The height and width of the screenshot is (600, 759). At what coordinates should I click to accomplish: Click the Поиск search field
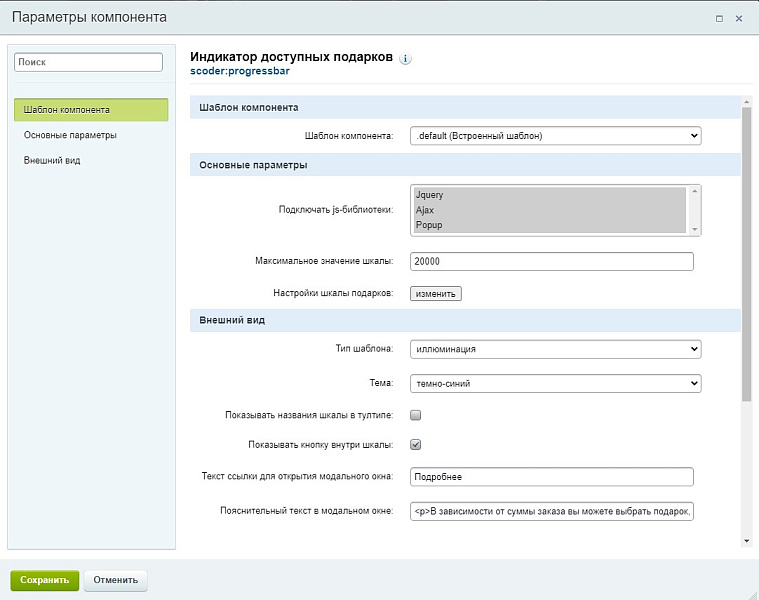coord(88,62)
